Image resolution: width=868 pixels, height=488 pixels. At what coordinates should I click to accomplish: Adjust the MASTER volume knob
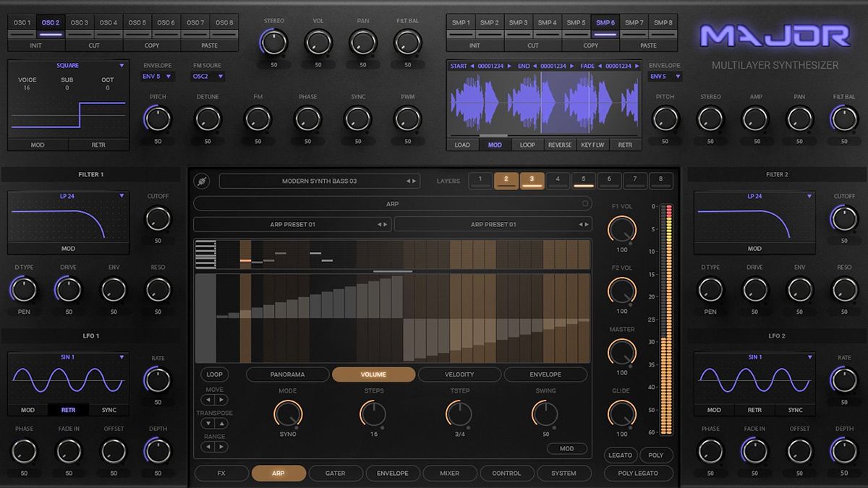coord(621,354)
